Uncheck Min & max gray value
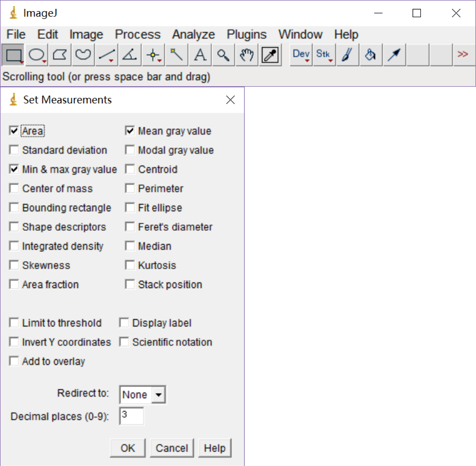 pos(14,169)
